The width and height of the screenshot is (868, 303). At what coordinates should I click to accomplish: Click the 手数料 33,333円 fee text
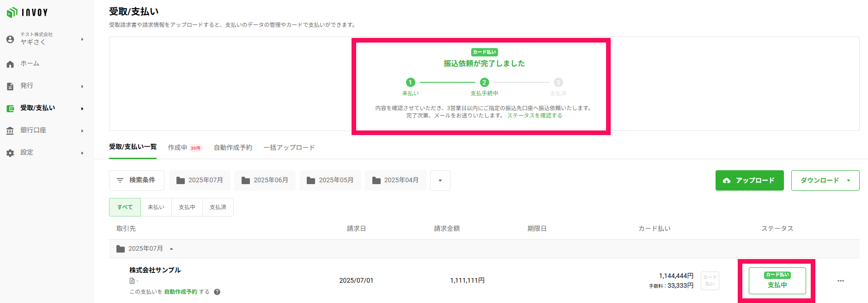671,286
